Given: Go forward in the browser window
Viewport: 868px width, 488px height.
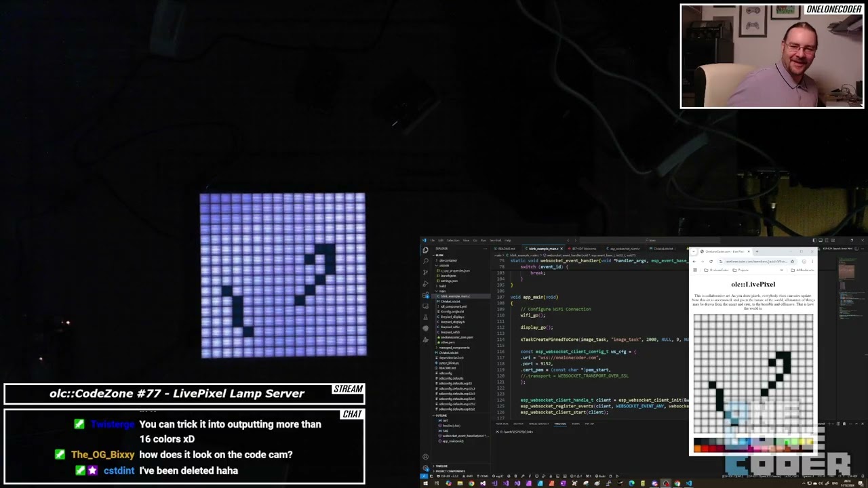Looking at the screenshot, I should (x=703, y=262).
